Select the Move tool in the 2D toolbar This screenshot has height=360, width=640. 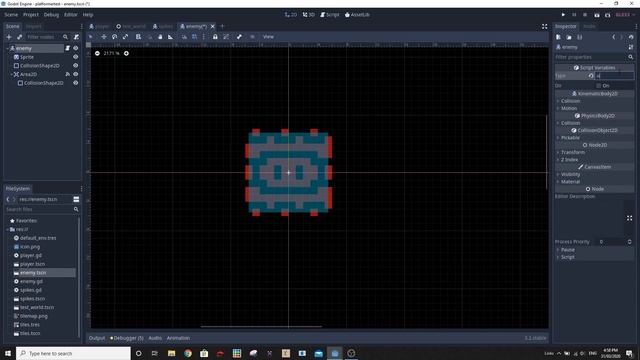click(104, 37)
